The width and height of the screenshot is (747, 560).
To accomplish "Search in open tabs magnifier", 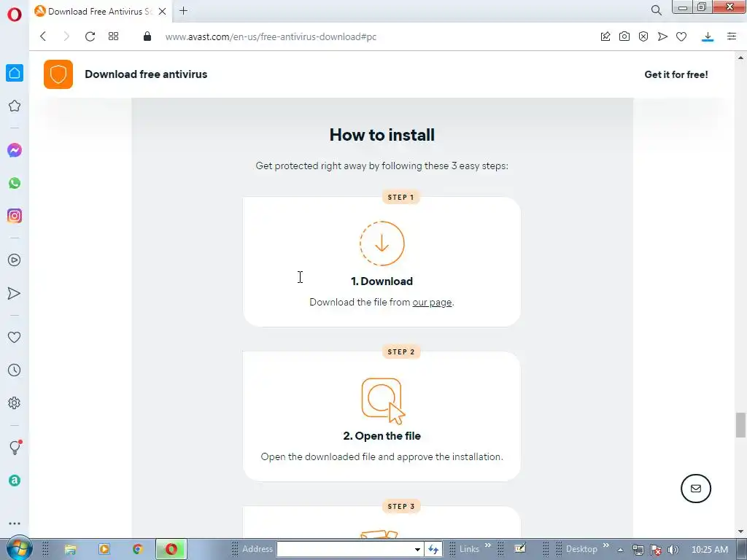I will [x=656, y=10].
